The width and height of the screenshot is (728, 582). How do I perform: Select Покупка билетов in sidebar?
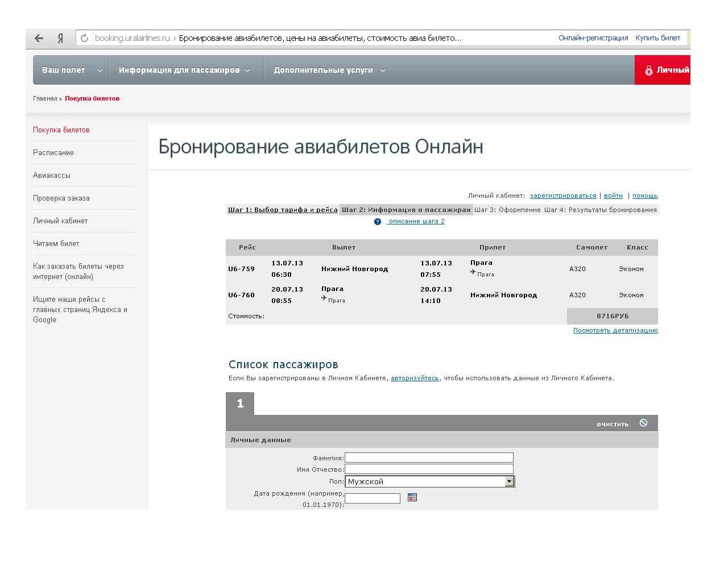coord(61,130)
